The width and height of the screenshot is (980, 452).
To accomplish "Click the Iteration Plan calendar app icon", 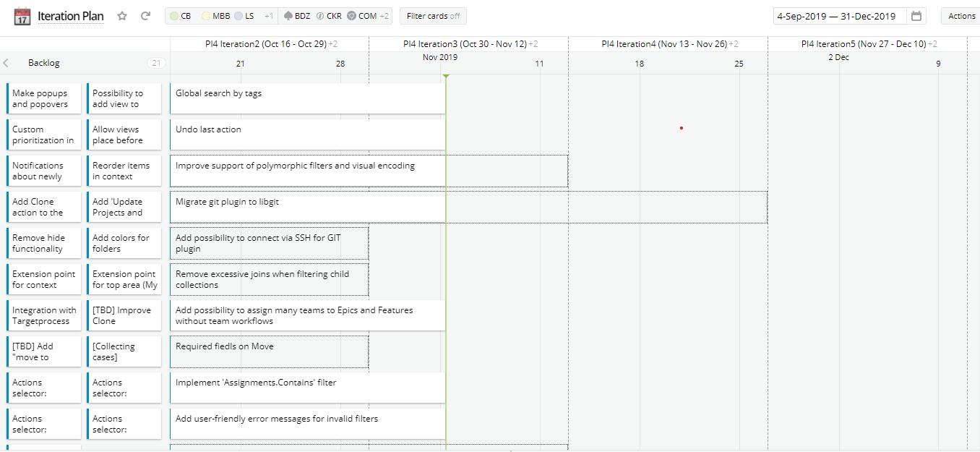I will point(21,15).
